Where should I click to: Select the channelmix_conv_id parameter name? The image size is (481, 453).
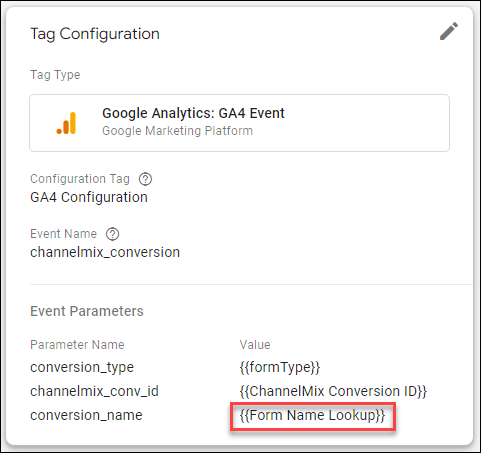click(x=94, y=391)
